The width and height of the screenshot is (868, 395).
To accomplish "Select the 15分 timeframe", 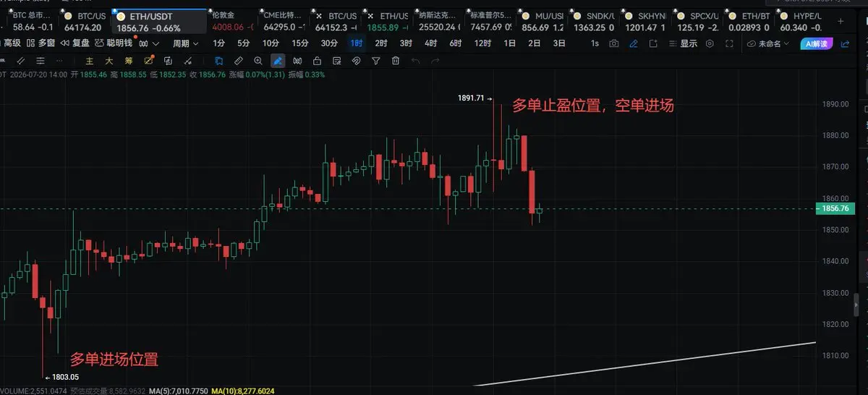I will (x=300, y=43).
